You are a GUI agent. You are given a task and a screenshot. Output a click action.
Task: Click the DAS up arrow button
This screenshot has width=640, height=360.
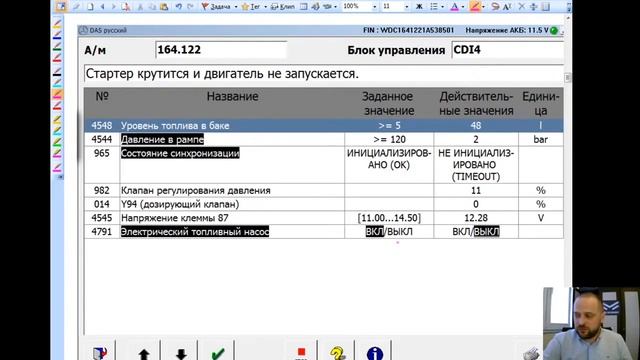[144, 353]
